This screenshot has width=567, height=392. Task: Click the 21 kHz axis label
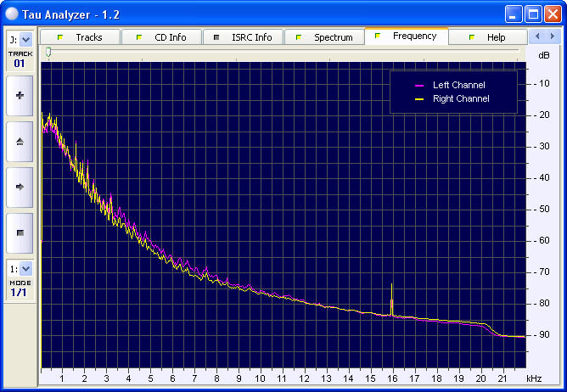pos(502,378)
